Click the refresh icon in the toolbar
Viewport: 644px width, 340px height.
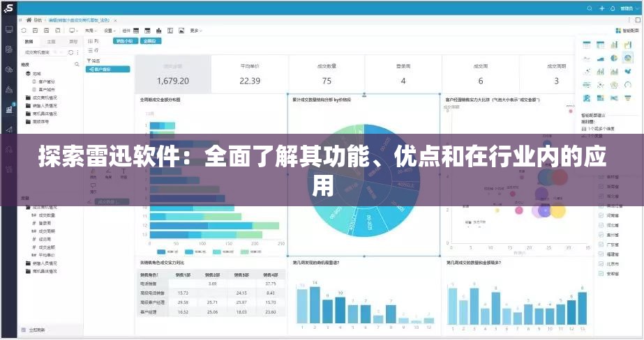click(x=24, y=31)
